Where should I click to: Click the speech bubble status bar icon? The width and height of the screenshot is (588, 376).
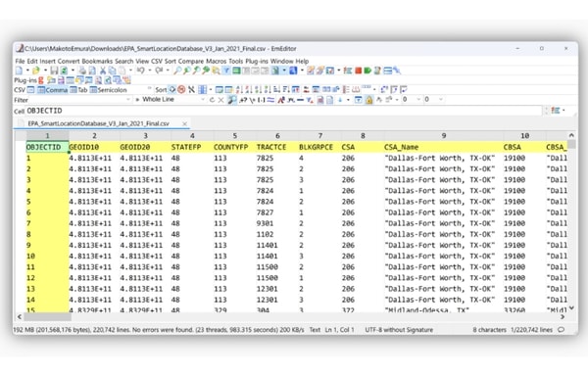click(561, 330)
